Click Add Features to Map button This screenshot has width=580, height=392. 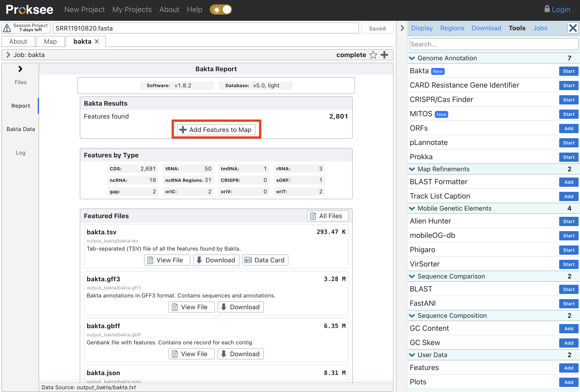(x=216, y=130)
